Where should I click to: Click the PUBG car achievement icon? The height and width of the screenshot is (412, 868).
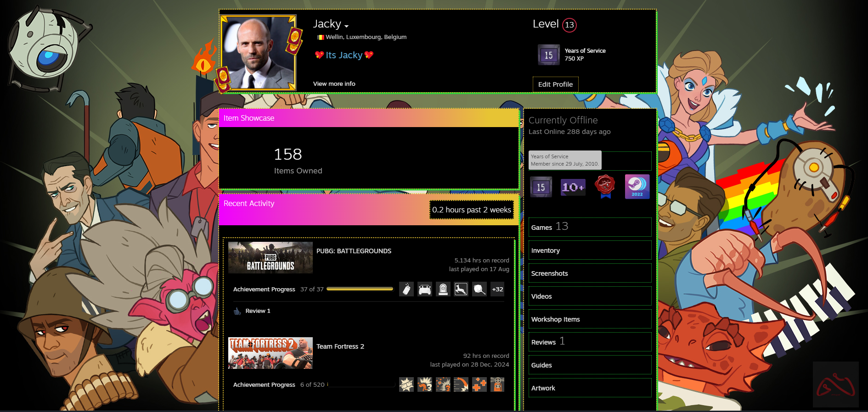pos(425,290)
